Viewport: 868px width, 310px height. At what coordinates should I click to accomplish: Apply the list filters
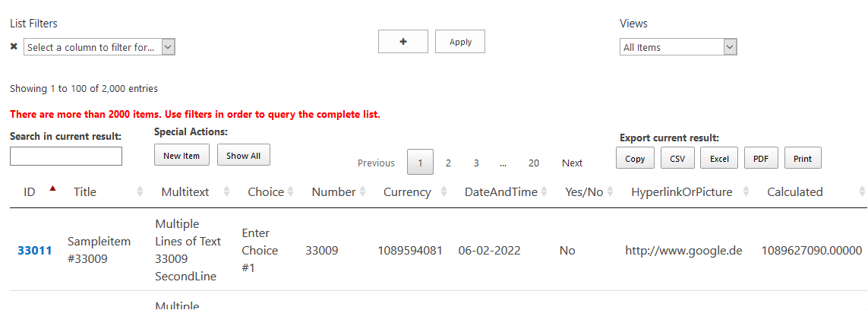[x=460, y=42]
